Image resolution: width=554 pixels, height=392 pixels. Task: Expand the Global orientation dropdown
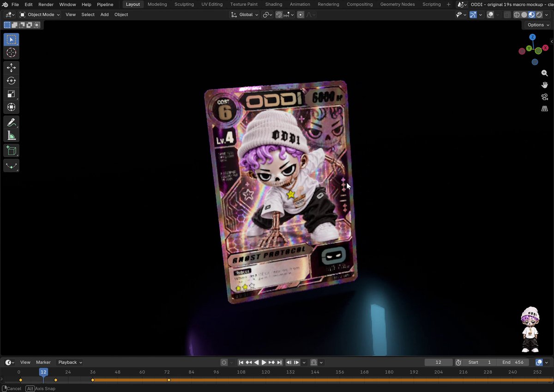click(x=245, y=15)
